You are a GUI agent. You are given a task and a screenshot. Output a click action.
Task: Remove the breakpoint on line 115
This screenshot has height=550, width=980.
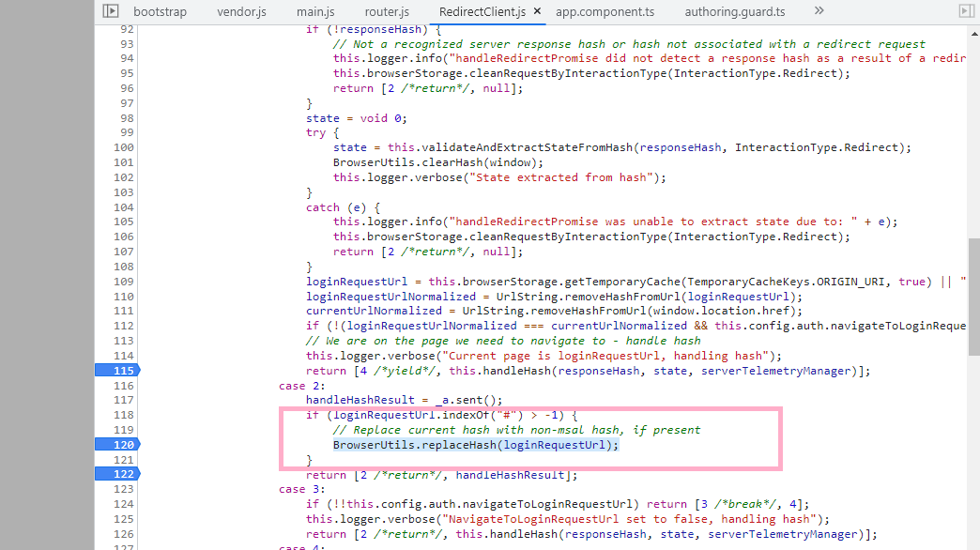(x=117, y=371)
